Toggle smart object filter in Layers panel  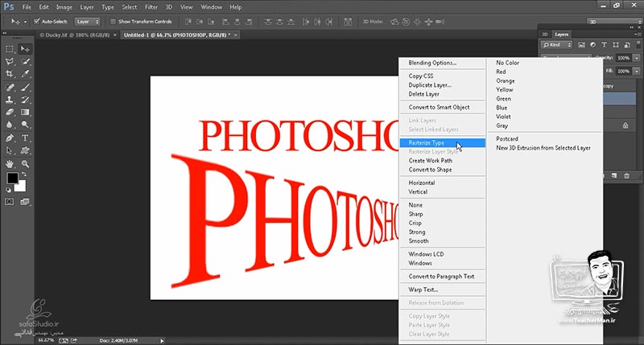coord(627,45)
